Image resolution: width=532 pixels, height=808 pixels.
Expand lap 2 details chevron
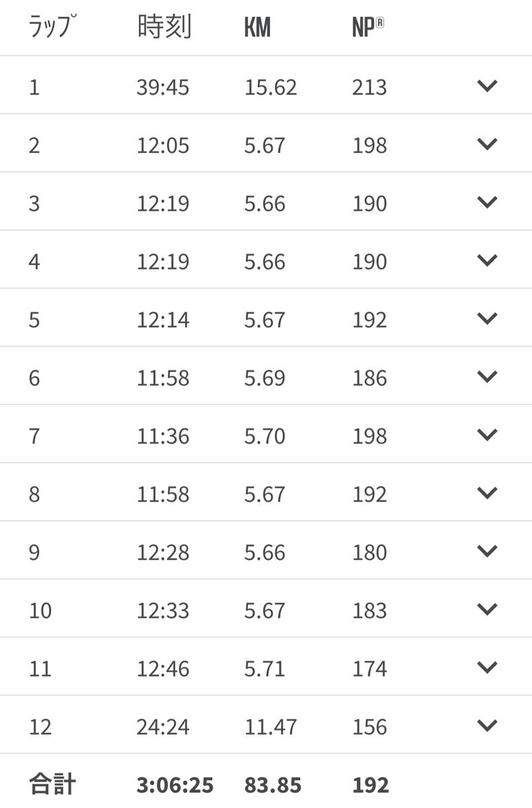486,143
